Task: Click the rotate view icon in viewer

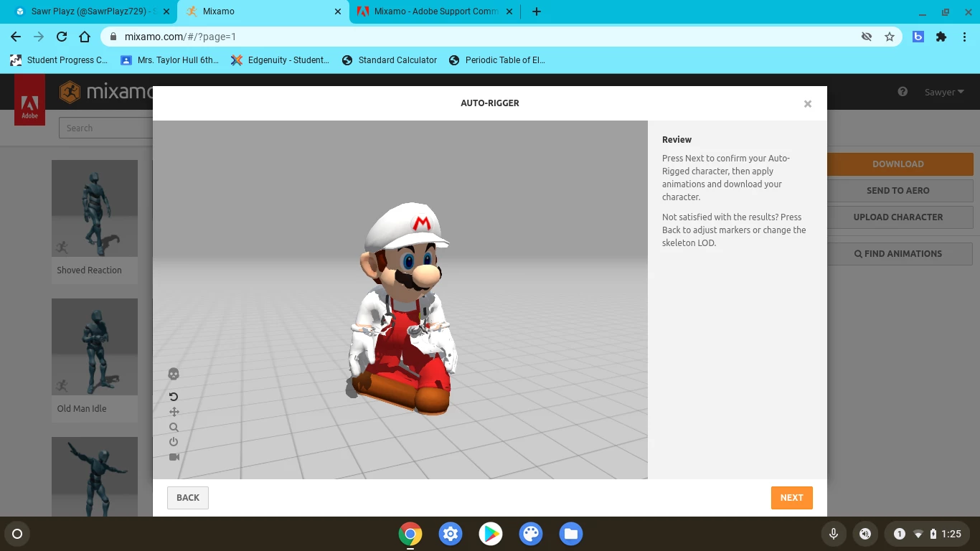Action: tap(174, 397)
